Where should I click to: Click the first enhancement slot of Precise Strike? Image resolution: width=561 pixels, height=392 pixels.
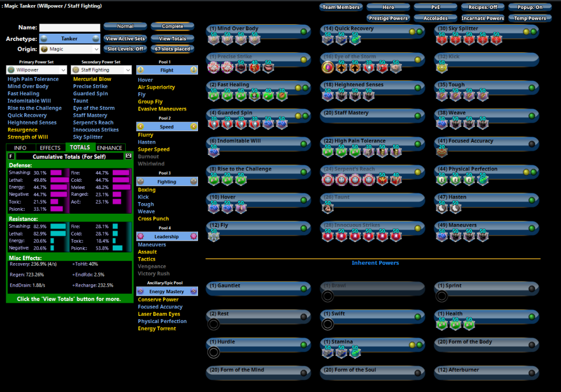click(214, 67)
